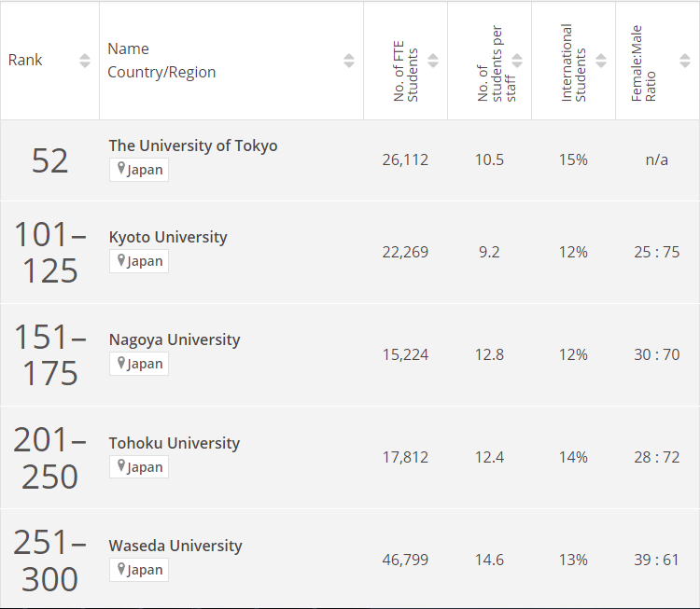This screenshot has width=700, height=609.
Task: Select rank 52 cell for Tokyo
Action: [x=50, y=160]
